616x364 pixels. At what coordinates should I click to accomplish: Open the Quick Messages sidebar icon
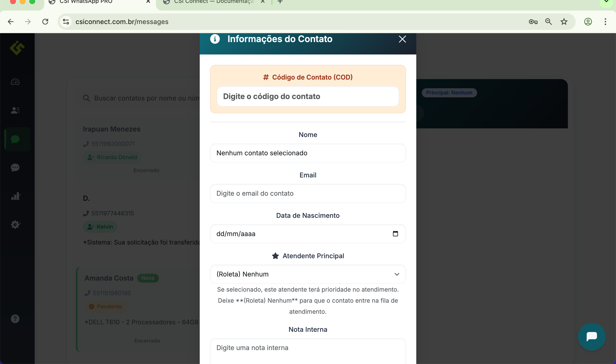coord(15,168)
